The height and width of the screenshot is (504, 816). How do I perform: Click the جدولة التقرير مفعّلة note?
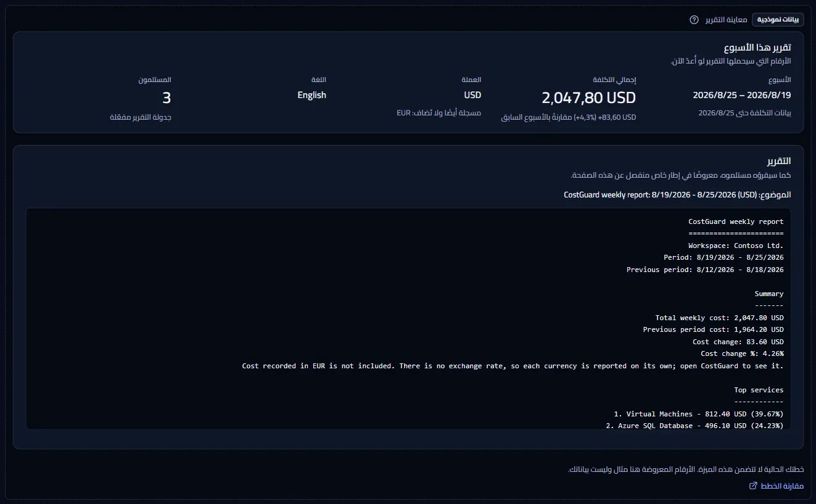click(x=141, y=117)
